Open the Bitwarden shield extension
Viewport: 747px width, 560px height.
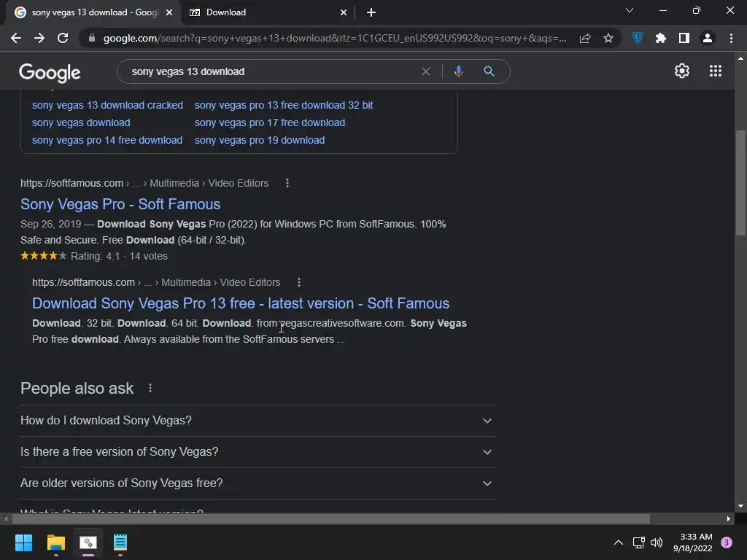coord(638,38)
